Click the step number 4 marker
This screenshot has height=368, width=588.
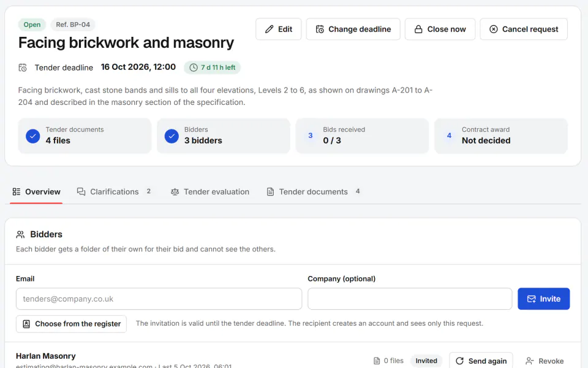pyautogui.click(x=449, y=136)
